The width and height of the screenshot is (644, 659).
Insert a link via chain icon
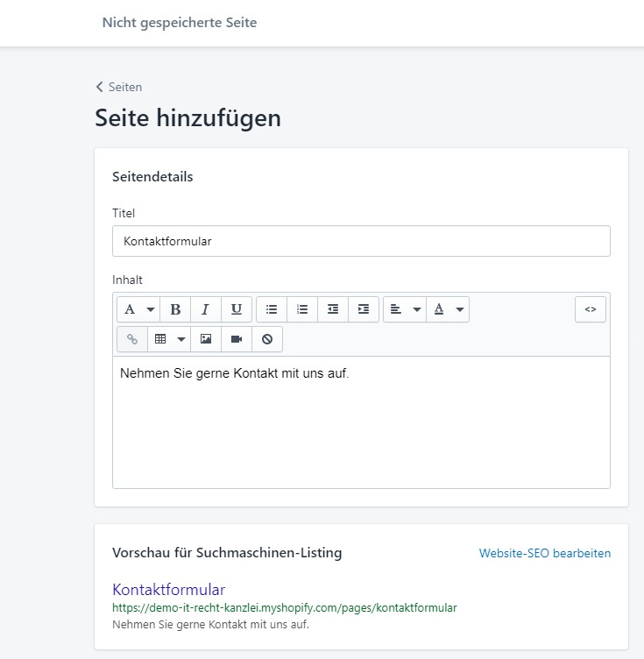[132, 339]
